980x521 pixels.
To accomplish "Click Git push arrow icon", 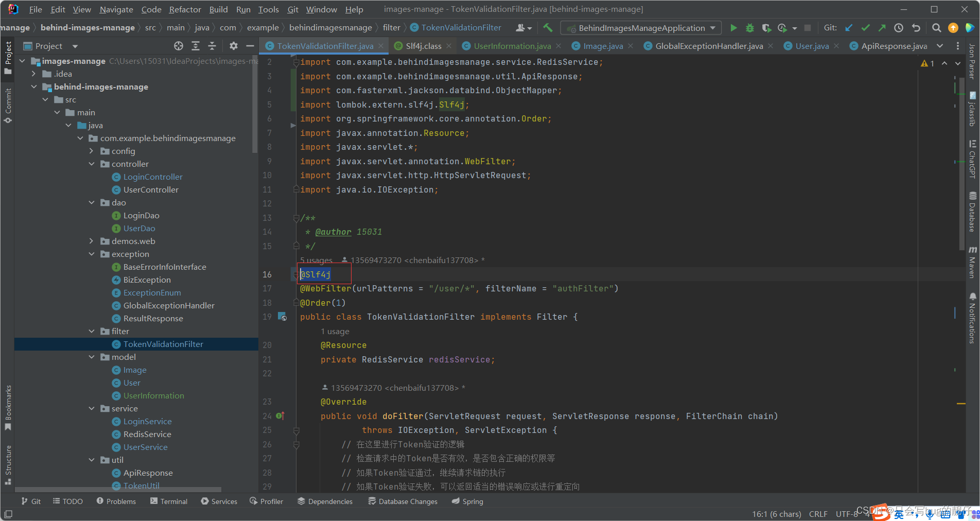I will pos(882,28).
